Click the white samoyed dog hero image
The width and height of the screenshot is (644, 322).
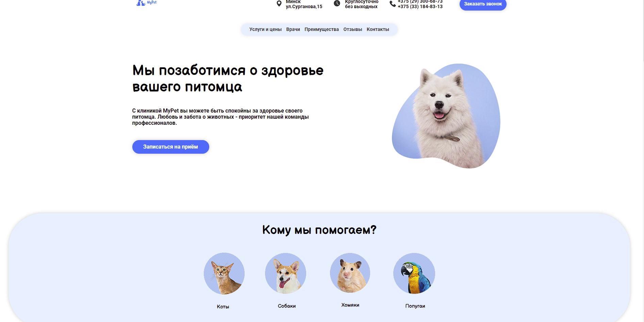pyautogui.click(x=446, y=116)
